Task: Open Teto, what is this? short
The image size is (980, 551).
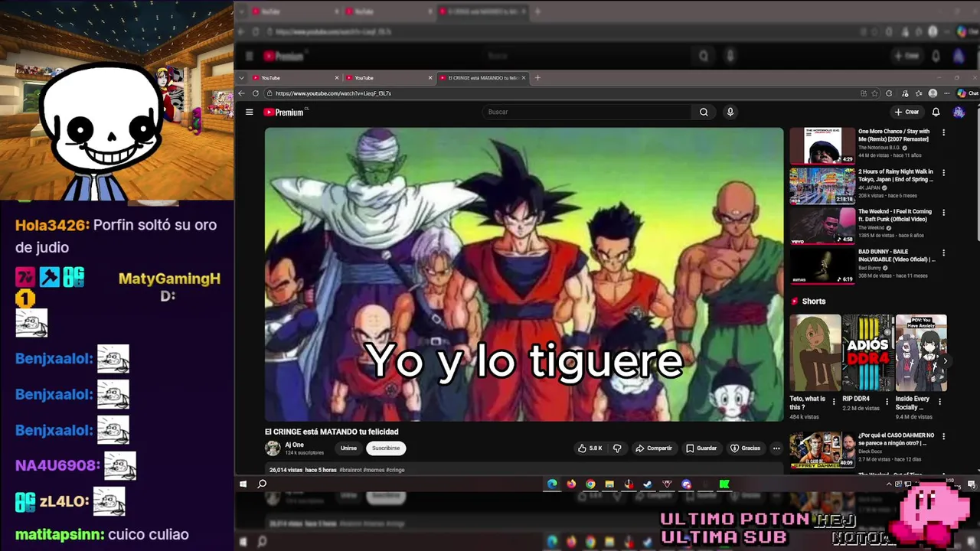Action: coord(815,353)
